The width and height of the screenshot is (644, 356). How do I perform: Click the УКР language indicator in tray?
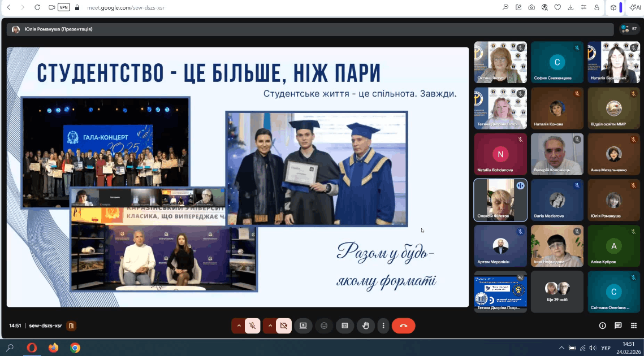(606, 348)
